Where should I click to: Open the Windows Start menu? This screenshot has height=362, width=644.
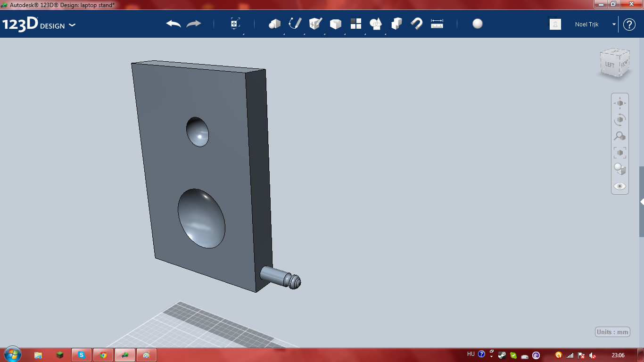click(12, 354)
